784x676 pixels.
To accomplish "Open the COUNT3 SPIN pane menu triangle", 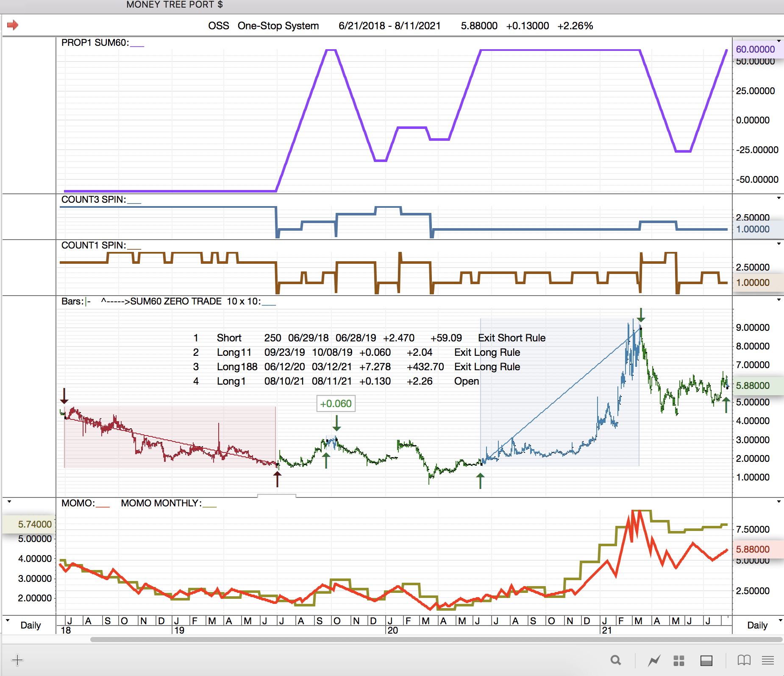I will click(779, 198).
